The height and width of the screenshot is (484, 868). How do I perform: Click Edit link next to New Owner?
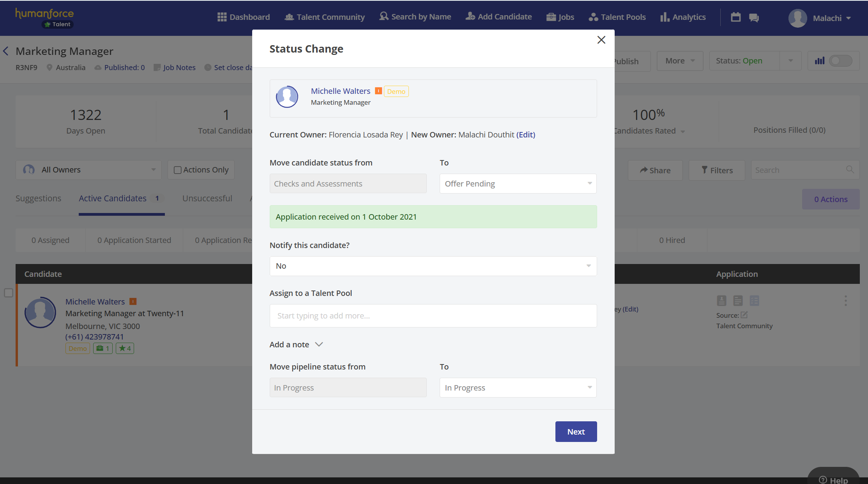525,135
